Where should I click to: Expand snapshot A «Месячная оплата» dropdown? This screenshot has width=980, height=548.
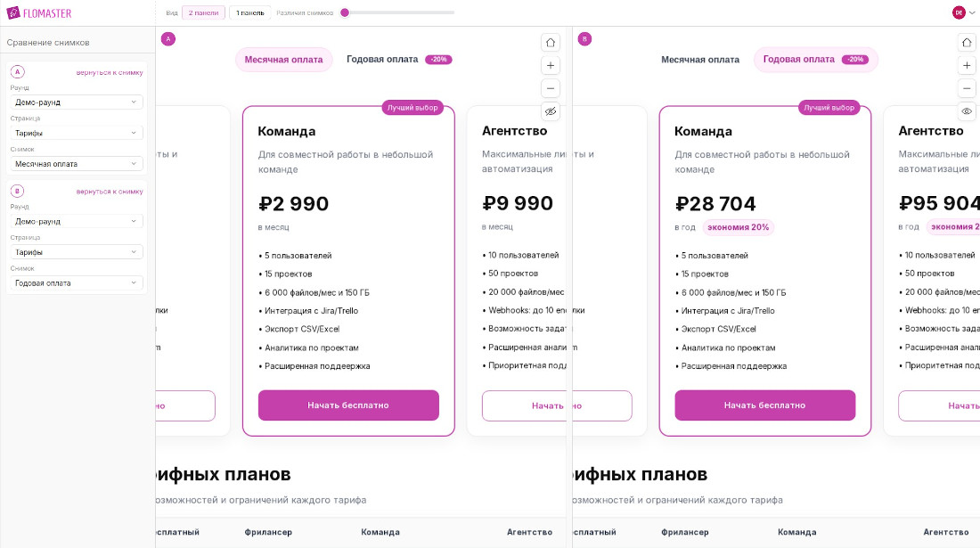(77, 164)
